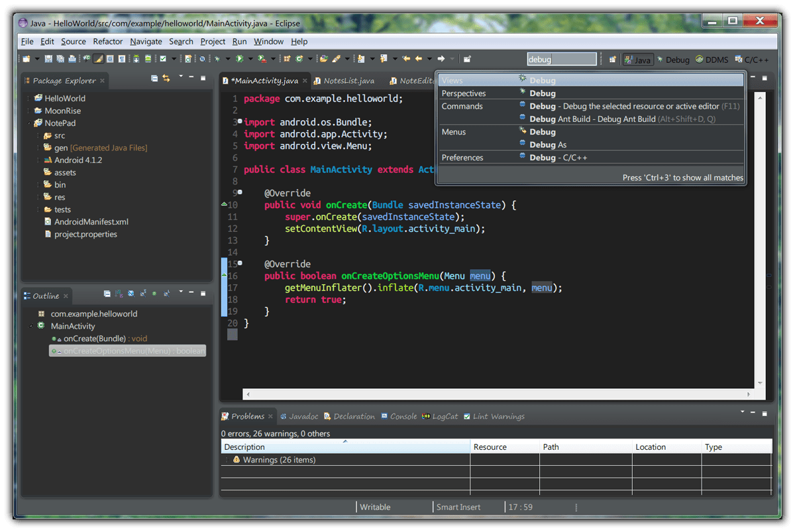The image size is (795, 532).
Task: Open the Refactor menu
Action: tap(107, 41)
